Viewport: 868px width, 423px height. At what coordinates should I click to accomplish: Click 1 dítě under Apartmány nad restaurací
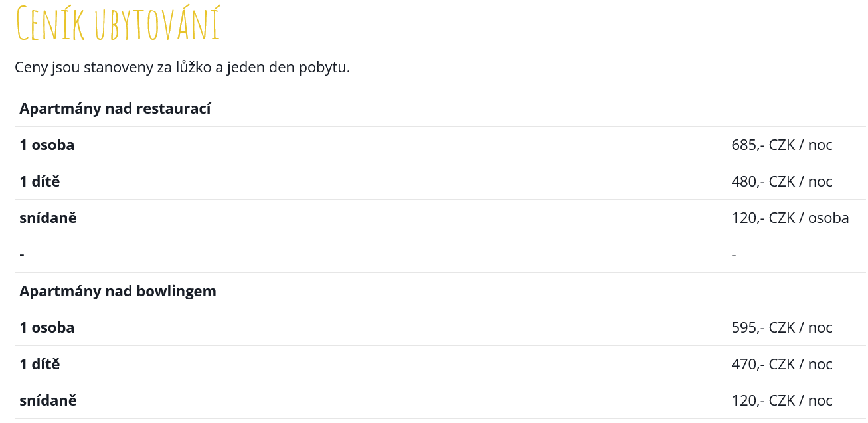click(x=40, y=181)
